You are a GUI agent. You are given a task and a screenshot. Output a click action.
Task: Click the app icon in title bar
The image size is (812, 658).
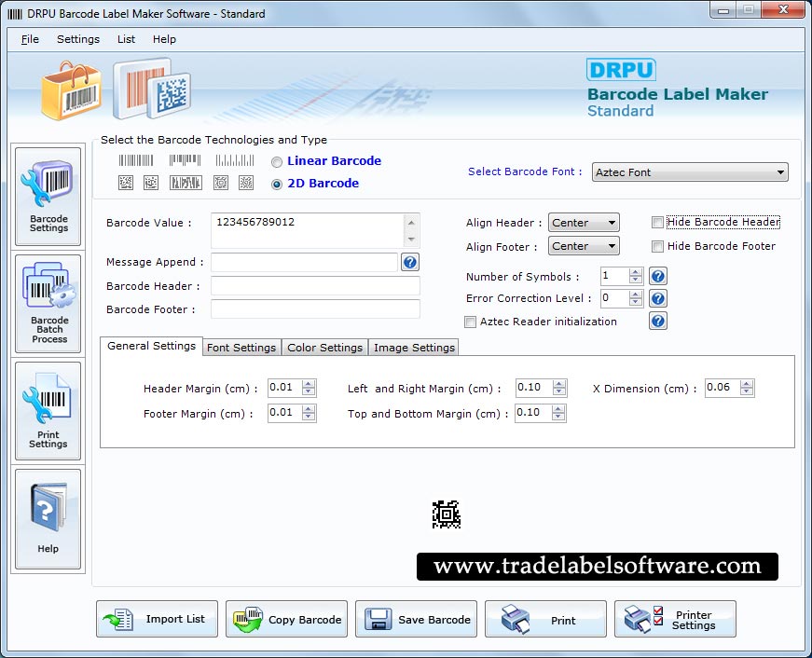(15, 14)
